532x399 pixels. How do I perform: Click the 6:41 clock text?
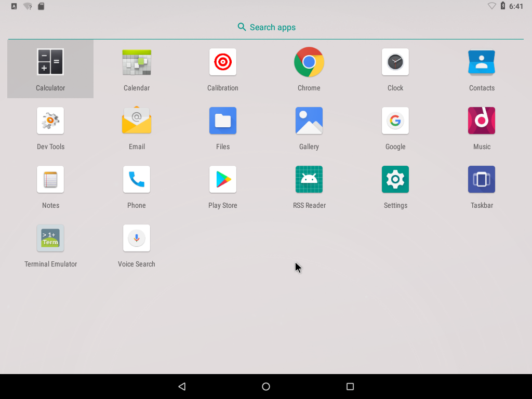[x=516, y=6]
